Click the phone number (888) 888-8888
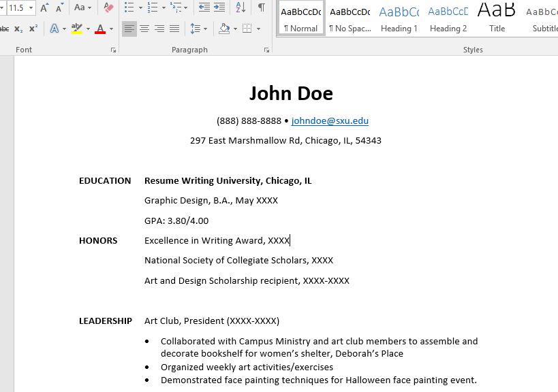The width and height of the screenshot is (558, 392). [249, 121]
